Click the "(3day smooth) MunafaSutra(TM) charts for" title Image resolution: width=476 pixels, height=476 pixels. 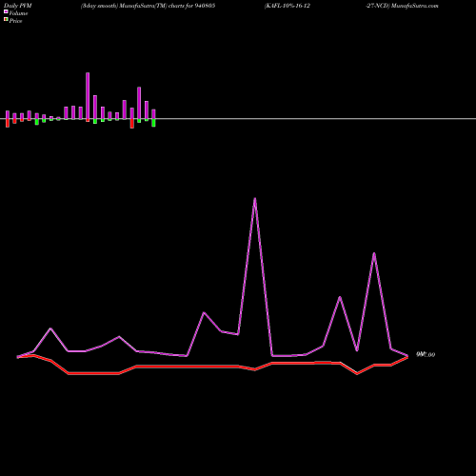point(137,6)
